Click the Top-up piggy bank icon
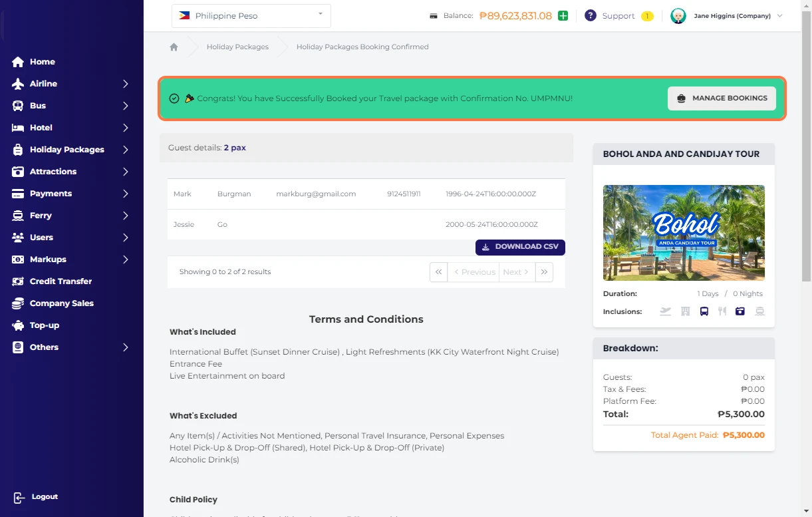Viewport: 812px width, 517px height. pyautogui.click(x=18, y=325)
